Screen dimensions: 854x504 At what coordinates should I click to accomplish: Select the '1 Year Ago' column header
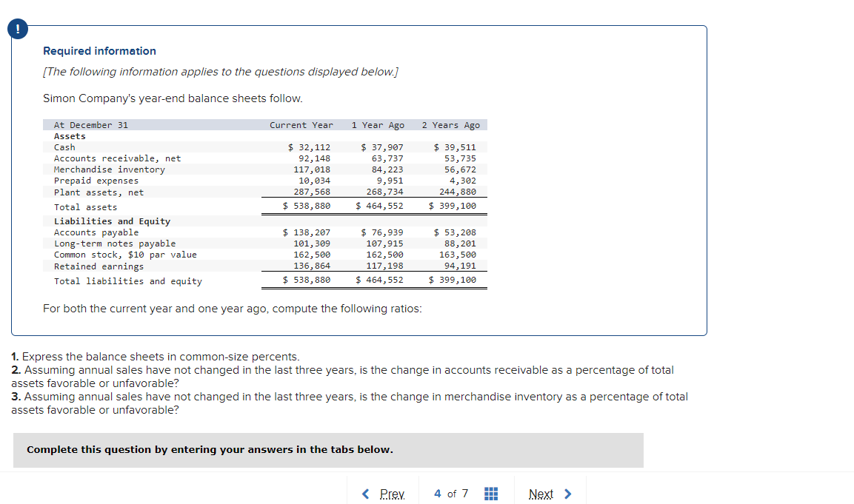(x=378, y=125)
